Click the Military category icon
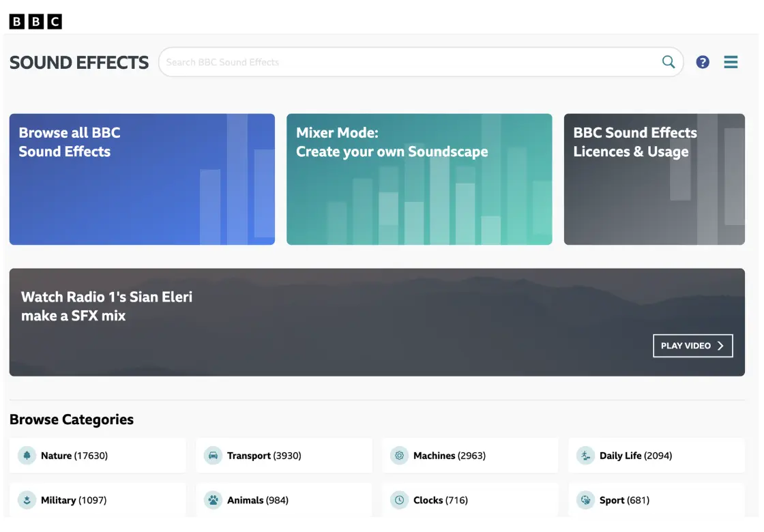The width and height of the screenshot is (764, 532). click(x=27, y=500)
